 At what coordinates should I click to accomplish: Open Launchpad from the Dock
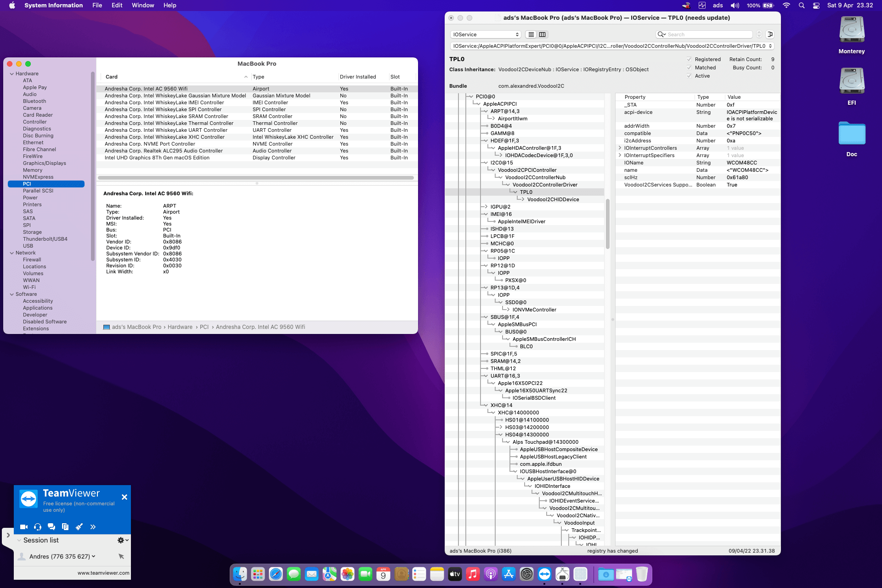coord(258,574)
